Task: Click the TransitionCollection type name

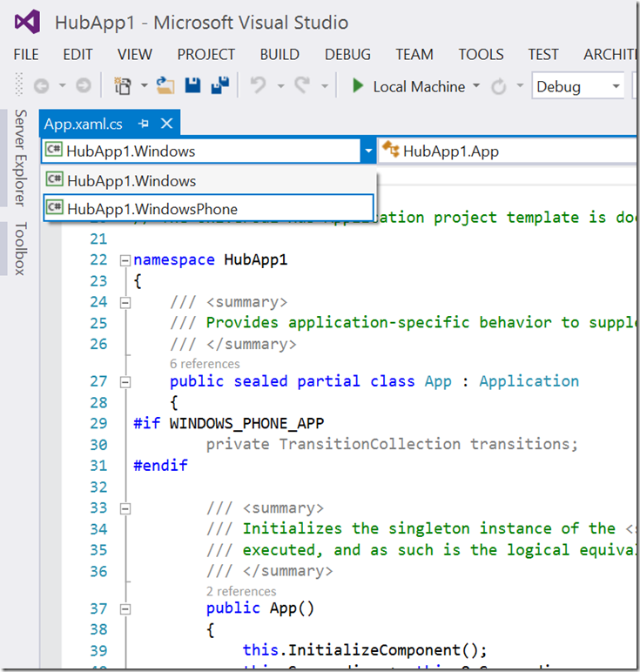Action: point(370,444)
